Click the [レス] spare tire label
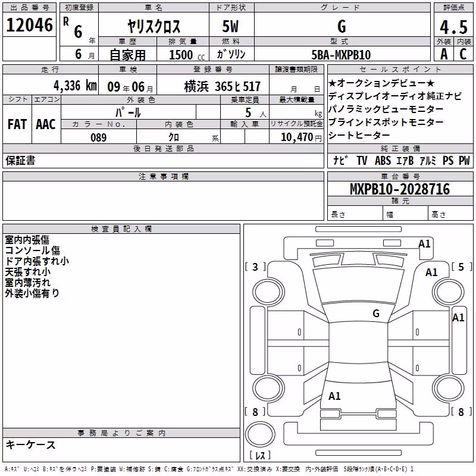The height and width of the screenshot is (476, 476). 260,455
